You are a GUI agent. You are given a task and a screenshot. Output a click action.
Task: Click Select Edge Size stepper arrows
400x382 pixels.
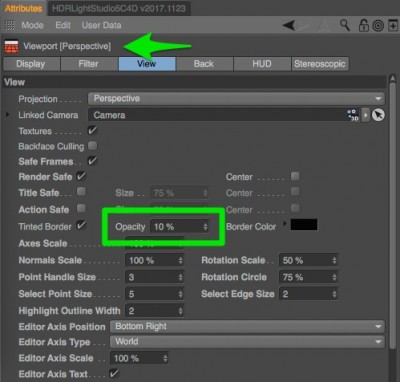[x=334, y=294]
